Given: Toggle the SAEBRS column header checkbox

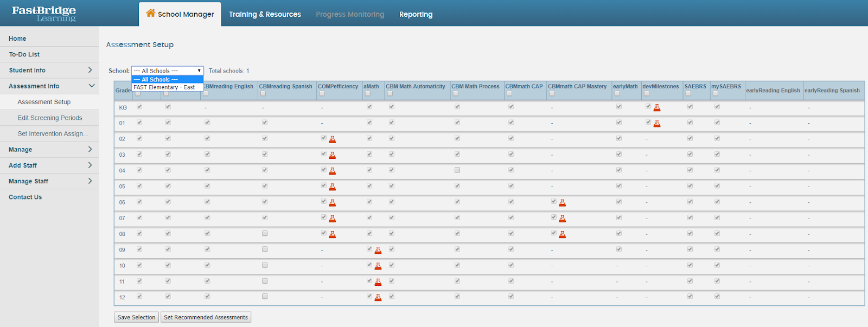Looking at the screenshot, I should coord(688,93).
